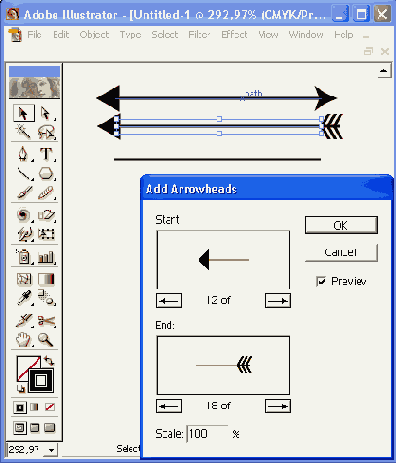The width and height of the screenshot is (396, 463).
Task: Show previous End arrowhead style
Action: click(x=169, y=406)
